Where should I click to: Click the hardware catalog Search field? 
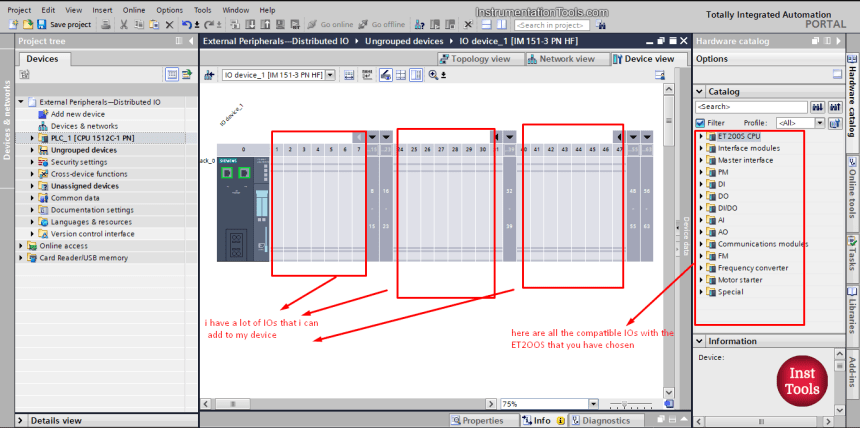point(751,107)
